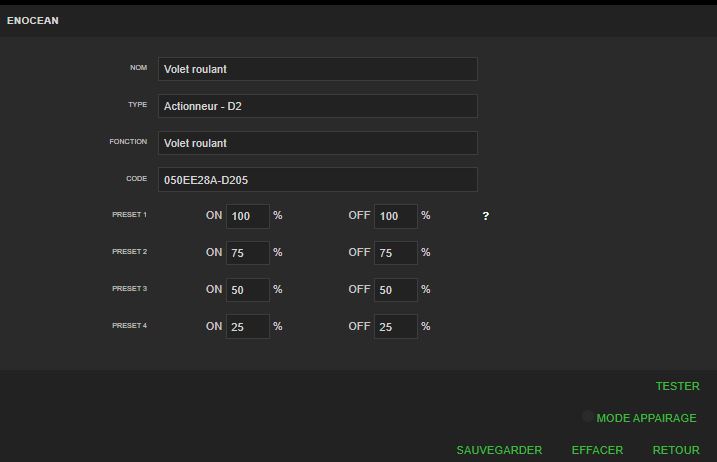Click the Preset 1 label

pos(129,215)
